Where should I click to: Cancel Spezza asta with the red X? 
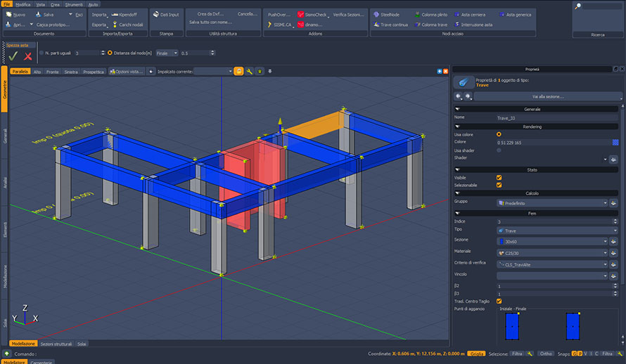(27, 56)
